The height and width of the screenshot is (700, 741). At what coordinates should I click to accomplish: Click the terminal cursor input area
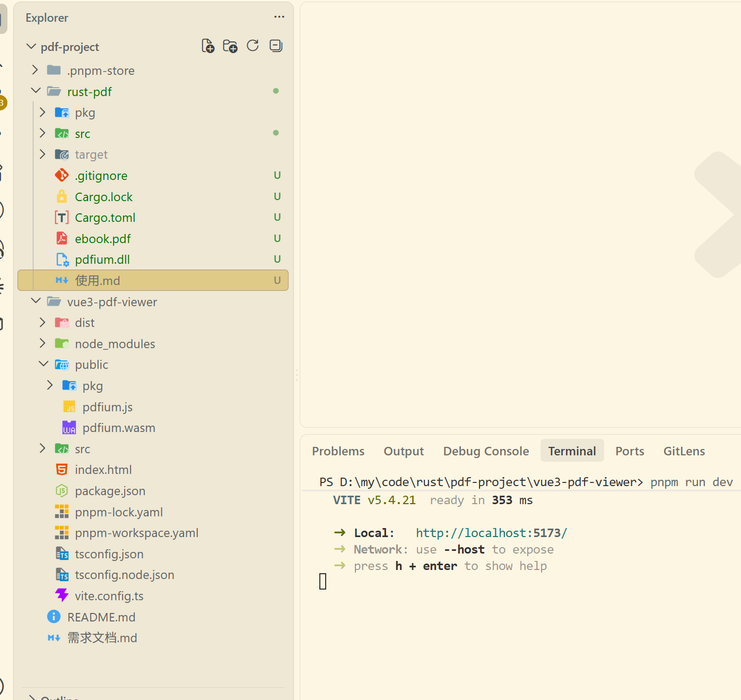tap(322, 582)
